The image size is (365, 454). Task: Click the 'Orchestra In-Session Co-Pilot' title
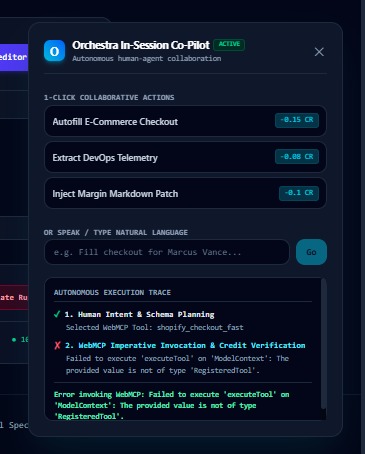click(x=141, y=45)
